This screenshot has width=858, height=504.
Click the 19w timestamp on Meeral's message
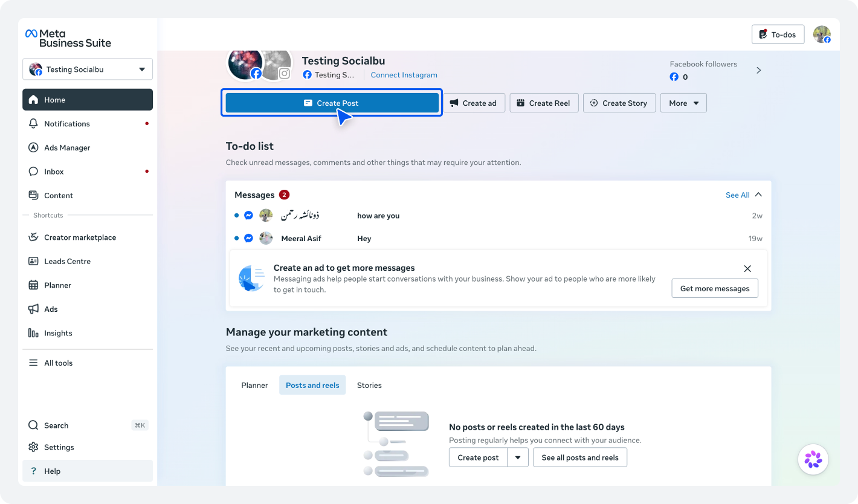[x=755, y=239]
